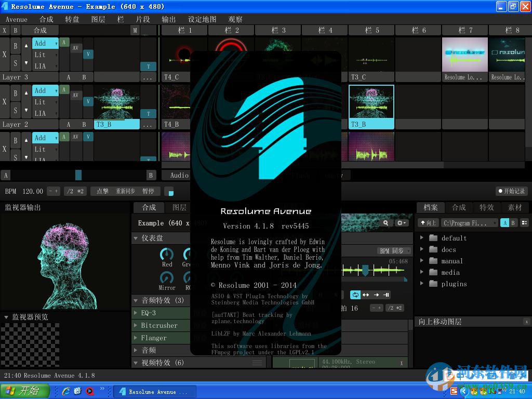Select the loop playback mode icon
This screenshot has width=532, height=399.
355,295
